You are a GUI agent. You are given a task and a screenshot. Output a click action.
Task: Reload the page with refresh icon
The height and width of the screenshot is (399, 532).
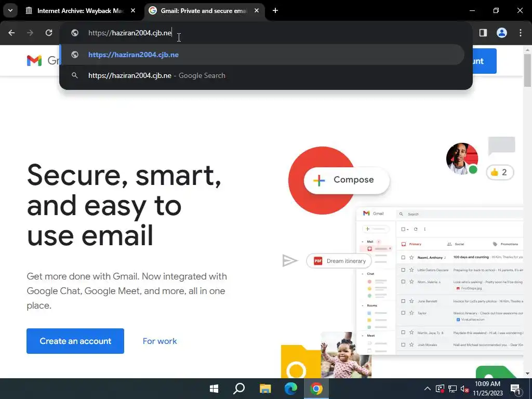pos(49,33)
